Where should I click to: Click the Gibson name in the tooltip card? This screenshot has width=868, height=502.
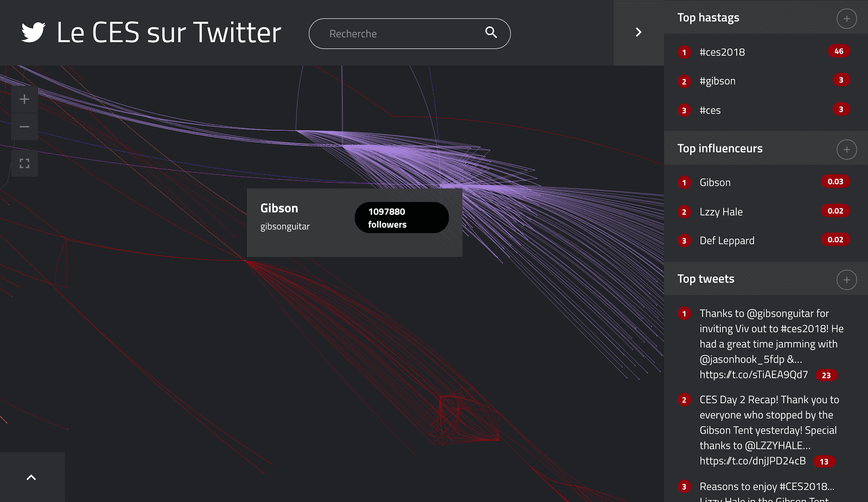[279, 208]
